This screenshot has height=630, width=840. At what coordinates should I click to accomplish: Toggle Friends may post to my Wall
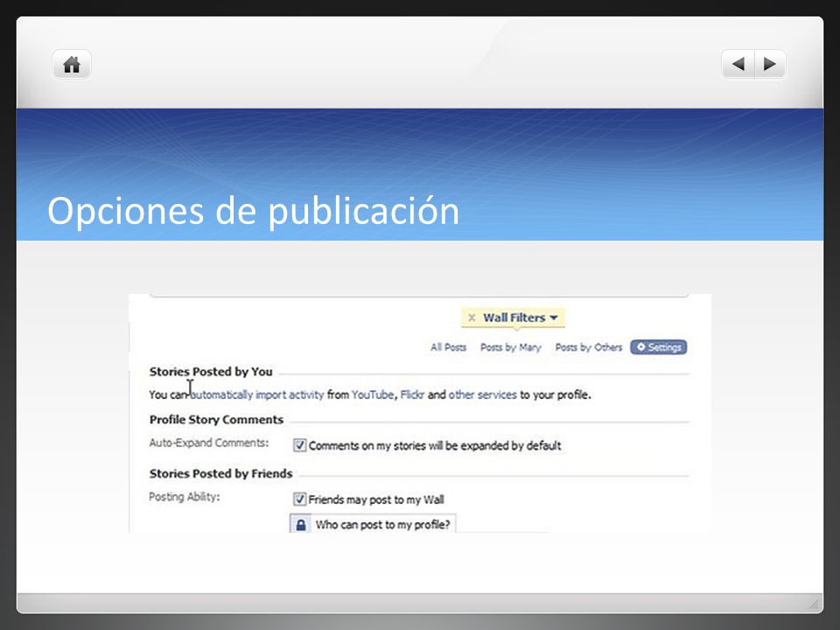click(x=299, y=500)
